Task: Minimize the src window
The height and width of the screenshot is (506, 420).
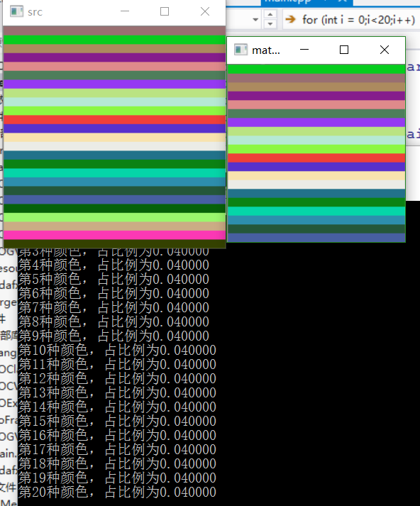Action: click(x=125, y=11)
